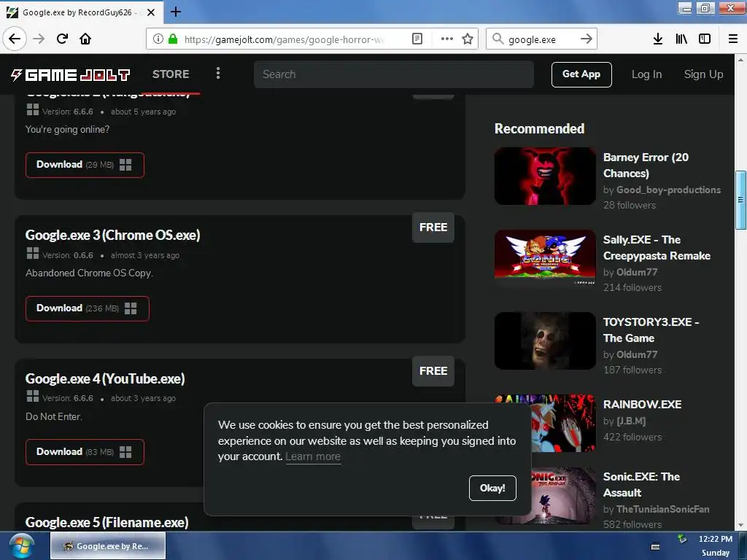Click the FREE badge on Google.exe 4
The width and height of the screenshot is (747, 560).
coord(433,371)
